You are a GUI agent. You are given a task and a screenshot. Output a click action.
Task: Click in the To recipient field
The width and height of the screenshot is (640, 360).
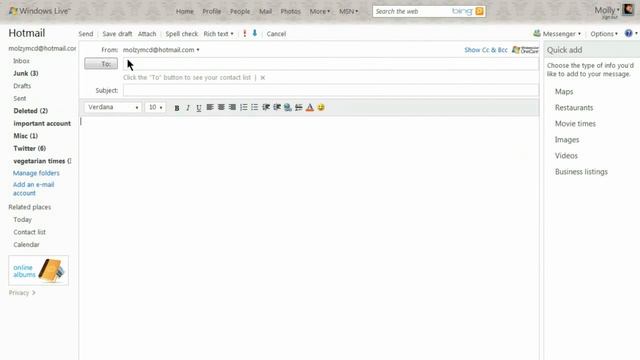pyautogui.click(x=331, y=64)
